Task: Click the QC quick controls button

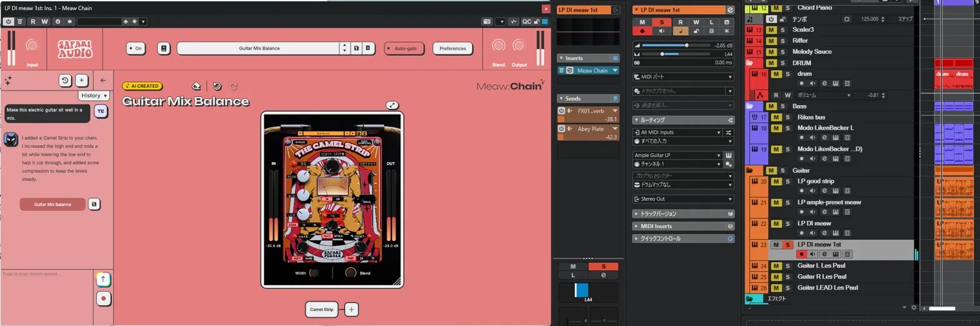Action: tap(527, 21)
